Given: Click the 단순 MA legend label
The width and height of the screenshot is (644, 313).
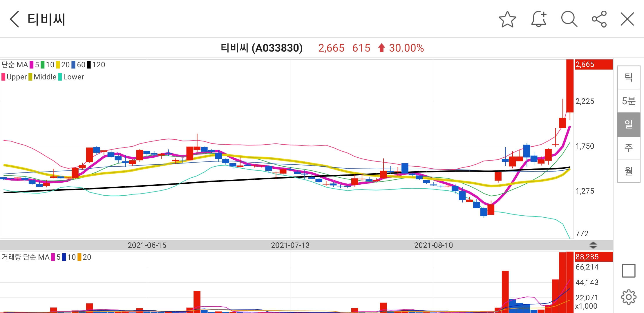Looking at the screenshot, I should click(15, 65).
